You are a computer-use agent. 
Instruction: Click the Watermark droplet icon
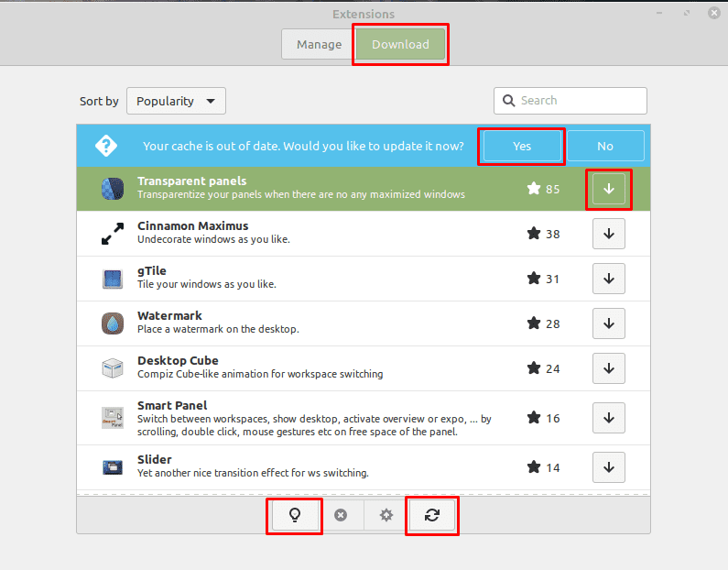pos(113,323)
